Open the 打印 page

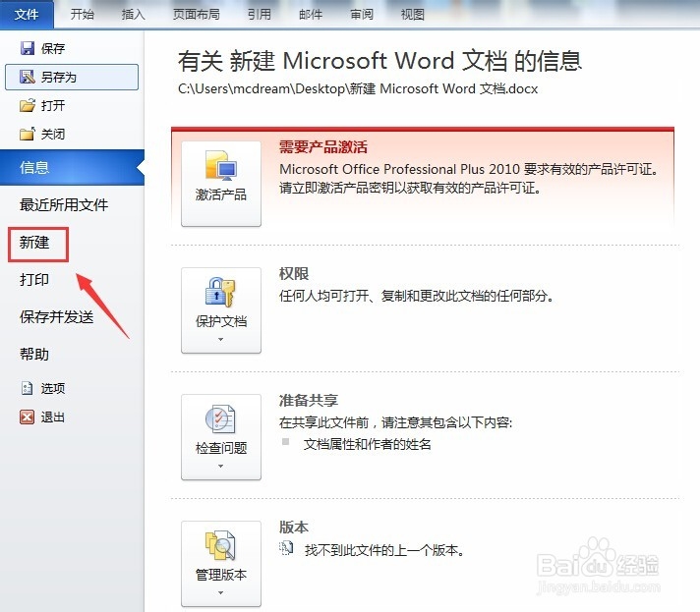coord(34,280)
